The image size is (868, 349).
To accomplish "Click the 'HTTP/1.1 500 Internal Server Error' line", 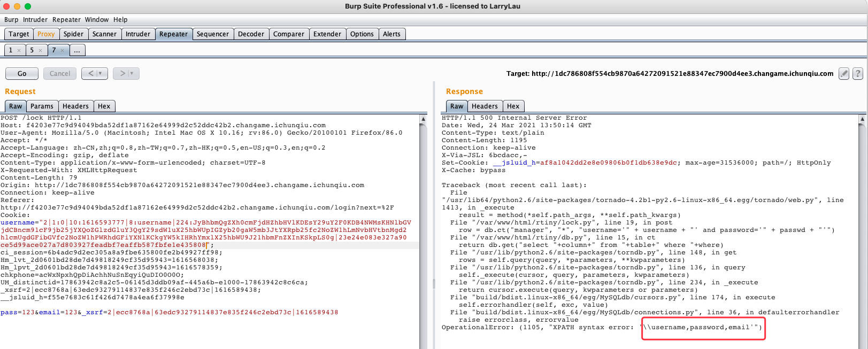I will pyautogui.click(x=514, y=118).
